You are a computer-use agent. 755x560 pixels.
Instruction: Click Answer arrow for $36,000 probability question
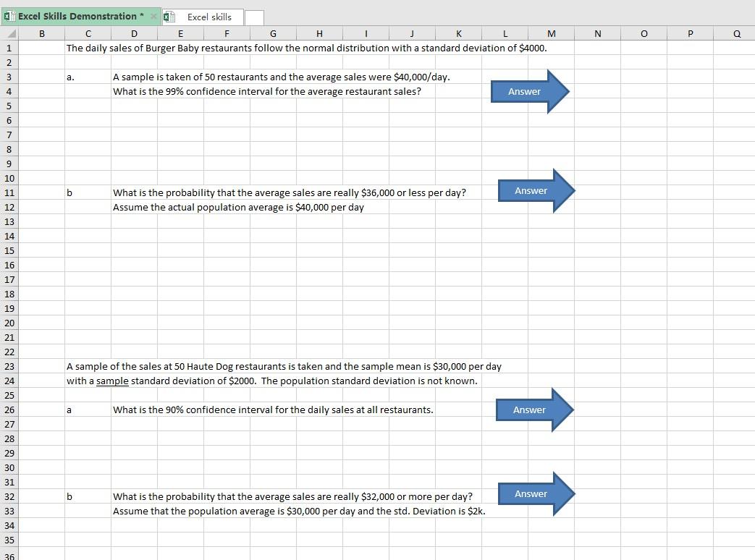click(x=536, y=190)
